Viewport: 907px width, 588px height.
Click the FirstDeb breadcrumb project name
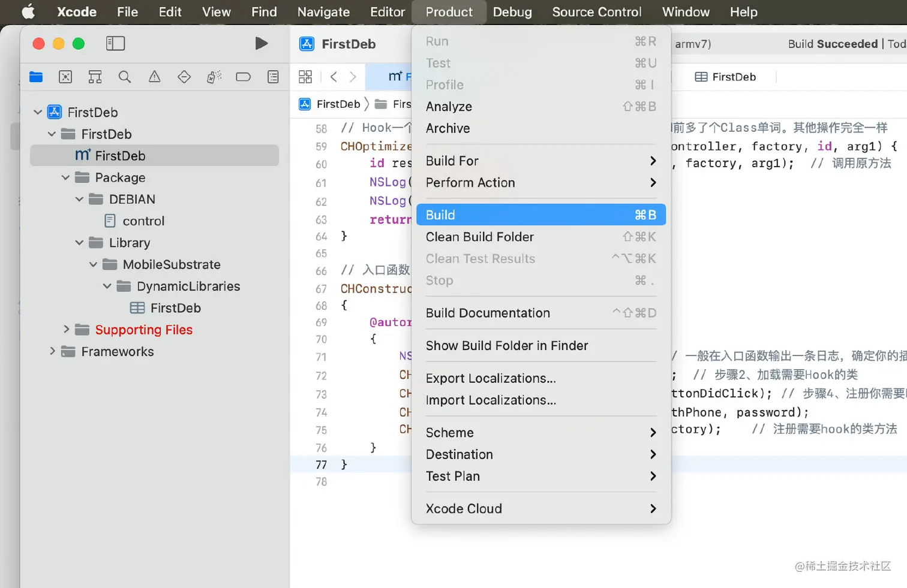click(x=338, y=104)
